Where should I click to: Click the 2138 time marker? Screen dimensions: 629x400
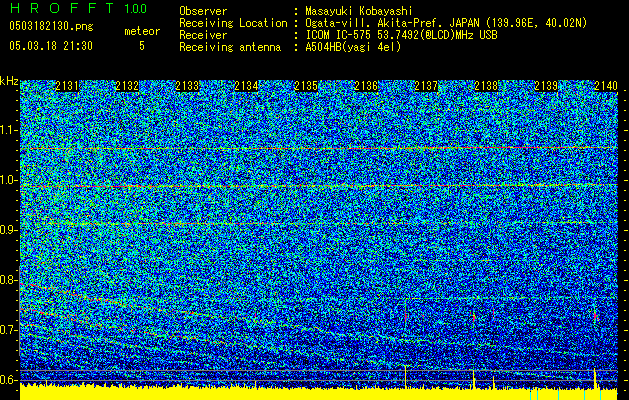tap(486, 86)
